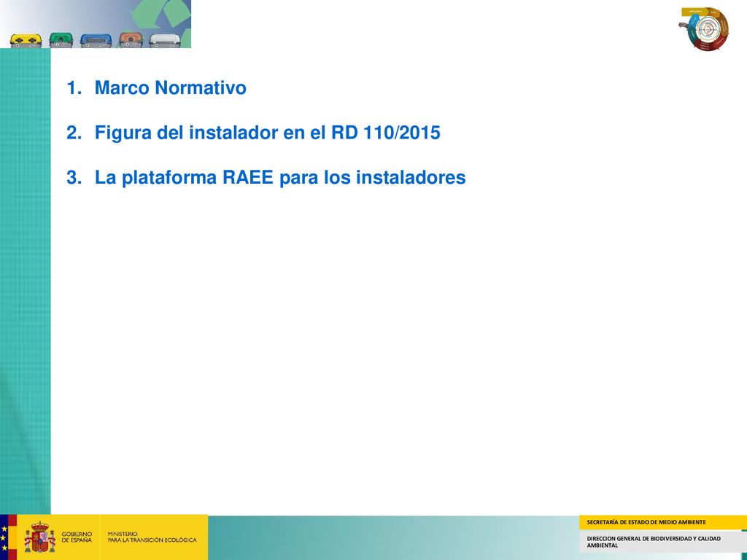Click 'Secretaría de Estado de Medio Ambiente' banner
747x560 pixels.
662,522
